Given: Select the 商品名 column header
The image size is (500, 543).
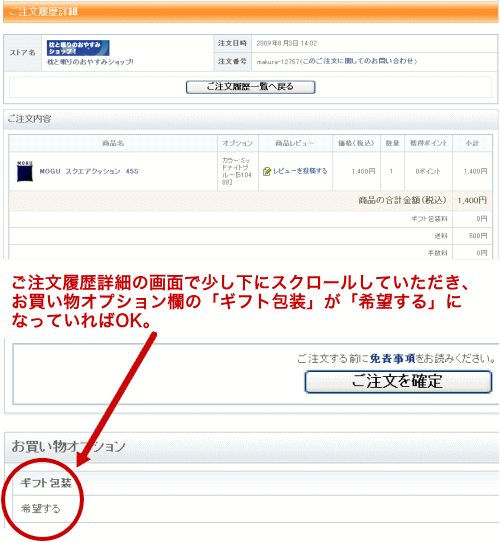Looking at the screenshot, I should [x=113, y=143].
